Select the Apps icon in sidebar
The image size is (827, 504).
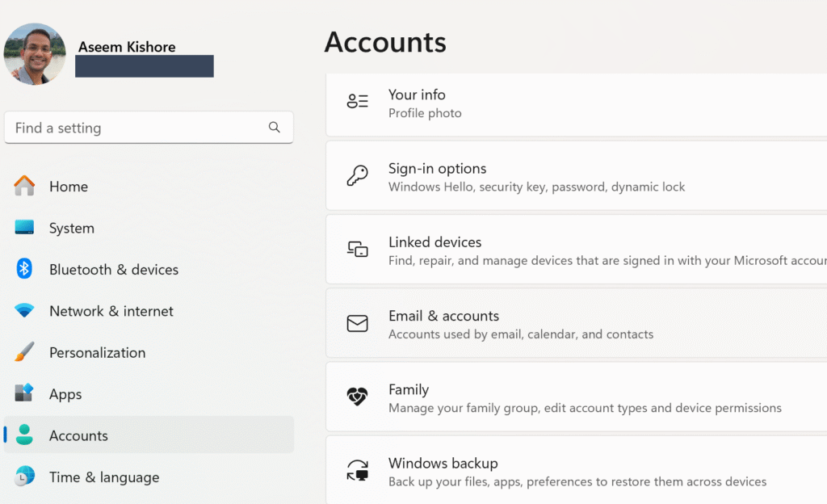pyautogui.click(x=24, y=394)
